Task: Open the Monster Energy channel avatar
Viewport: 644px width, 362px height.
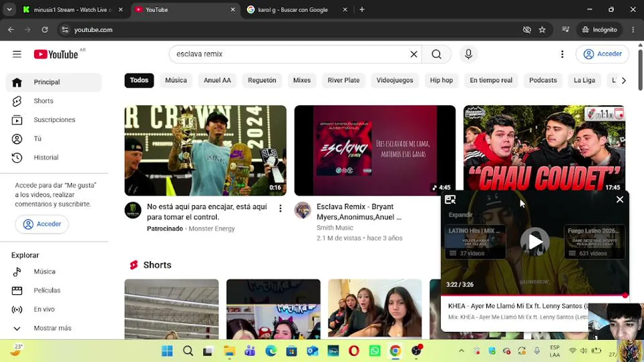Action: (133, 211)
